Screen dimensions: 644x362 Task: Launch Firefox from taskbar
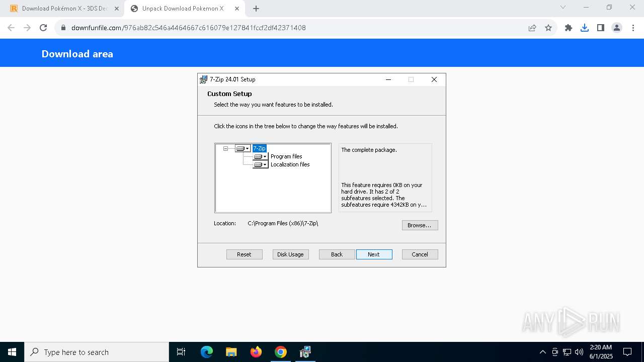(256, 352)
